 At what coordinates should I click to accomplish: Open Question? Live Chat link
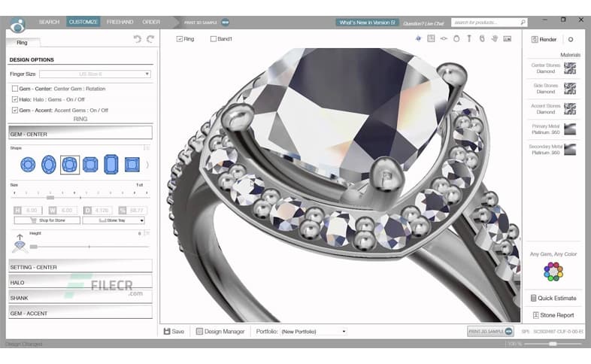(x=423, y=23)
